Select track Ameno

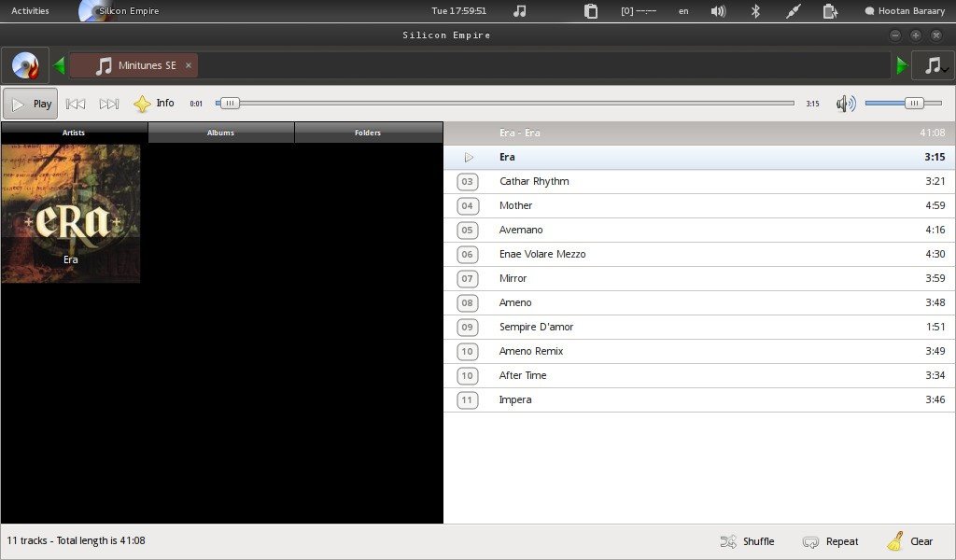(699, 302)
